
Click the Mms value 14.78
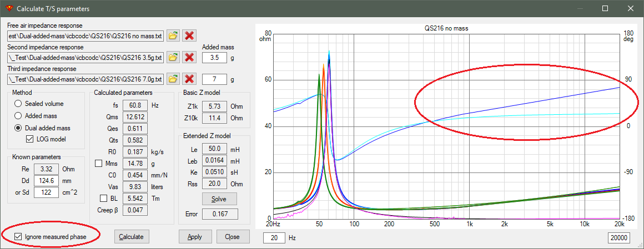coord(135,164)
